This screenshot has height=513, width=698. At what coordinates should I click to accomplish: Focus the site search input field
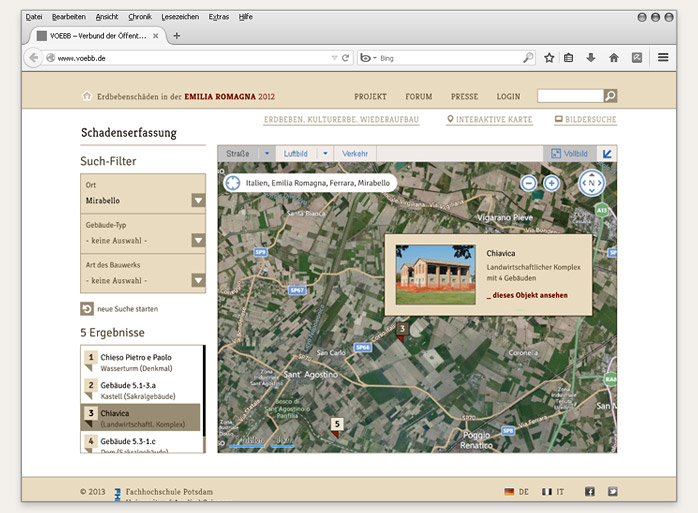pos(570,96)
